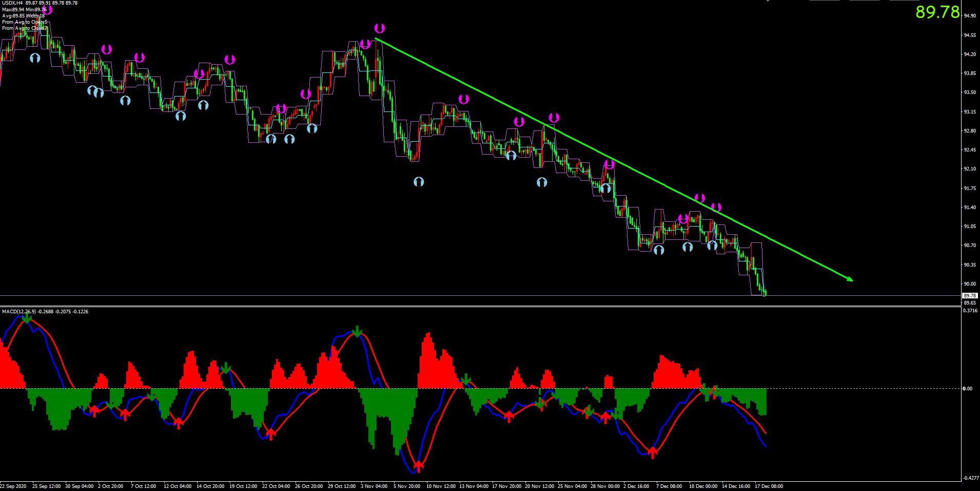Screen dimensions: 980x491
Task: Click the 94.90 level on the price scale
Action: [x=969, y=16]
